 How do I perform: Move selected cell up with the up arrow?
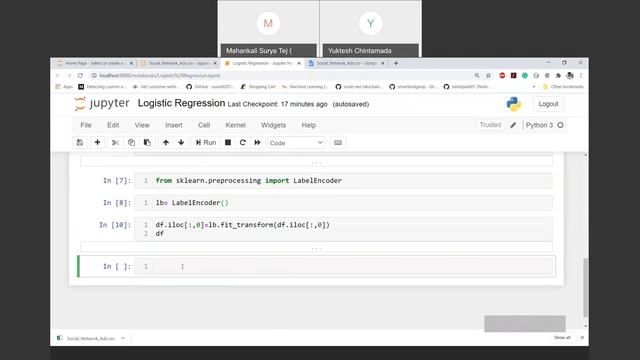(x=166, y=142)
